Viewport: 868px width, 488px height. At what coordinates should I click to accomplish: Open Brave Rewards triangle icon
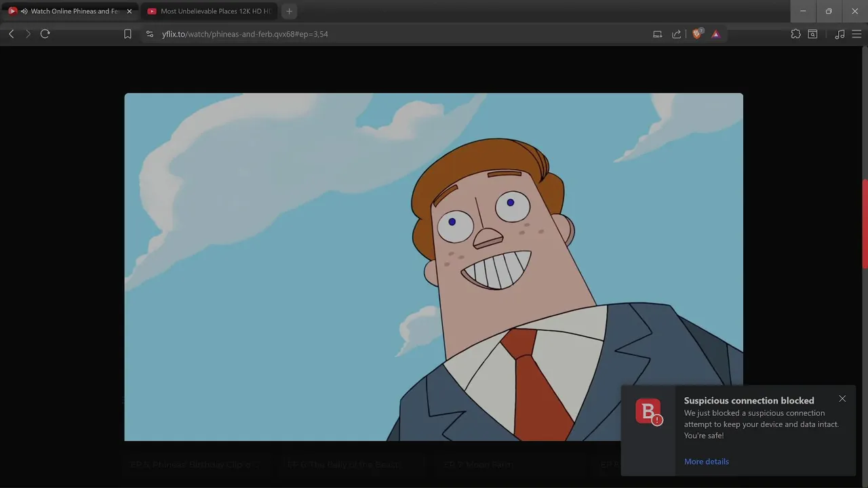(715, 34)
